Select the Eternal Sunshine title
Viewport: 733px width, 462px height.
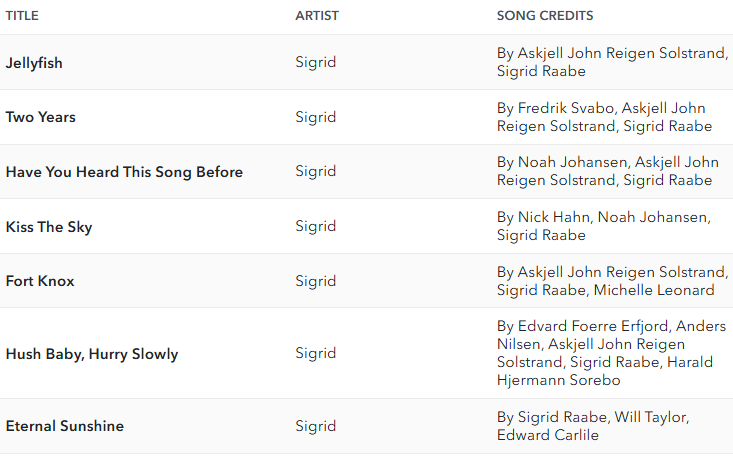coord(65,426)
